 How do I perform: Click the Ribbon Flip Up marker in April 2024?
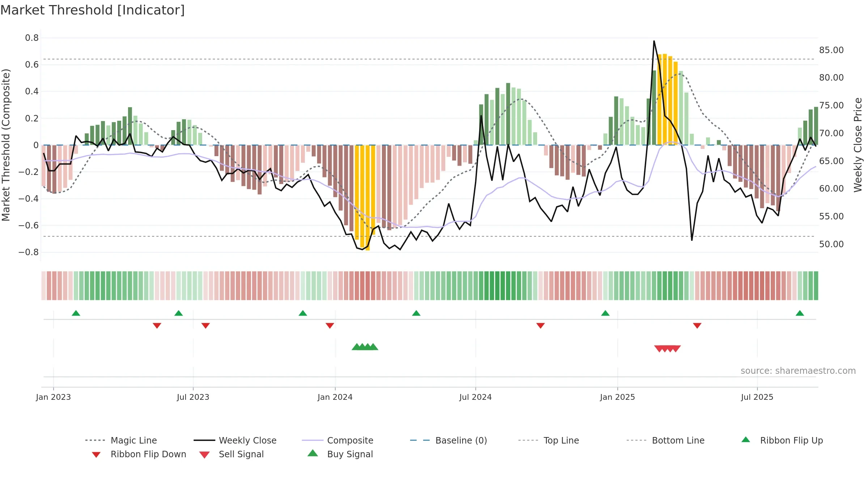coord(416,313)
